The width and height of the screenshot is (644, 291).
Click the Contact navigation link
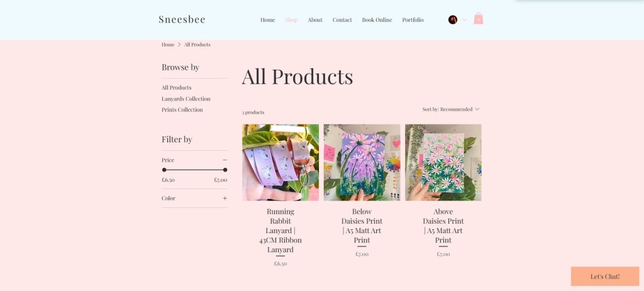[x=342, y=19]
